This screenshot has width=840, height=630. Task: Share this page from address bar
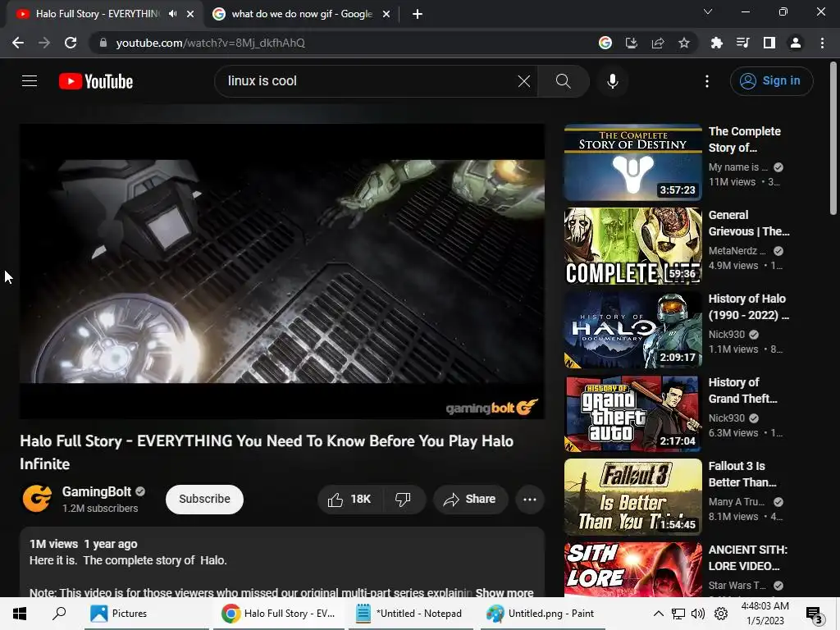pyautogui.click(x=657, y=43)
